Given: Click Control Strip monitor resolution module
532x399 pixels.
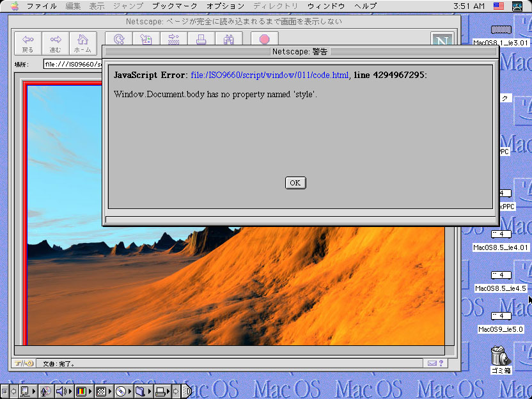Looking at the screenshot, I should (104, 391).
